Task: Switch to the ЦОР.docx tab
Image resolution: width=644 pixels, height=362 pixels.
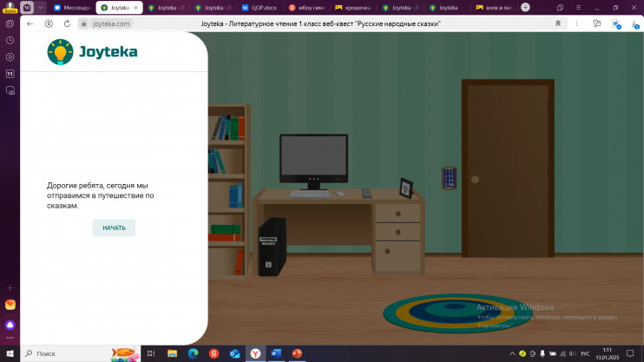Action: click(x=260, y=7)
